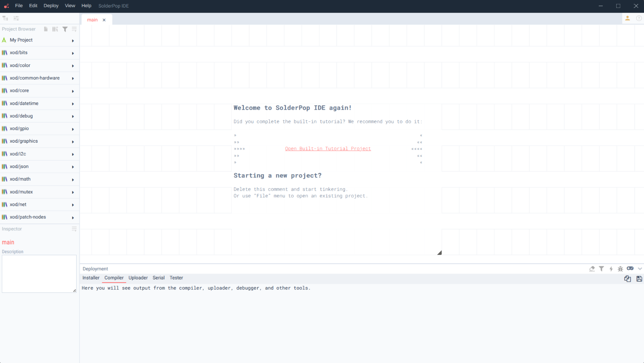The image size is (644, 363).
Task: Click the gamepad simulate icon
Action: tap(630, 268)
